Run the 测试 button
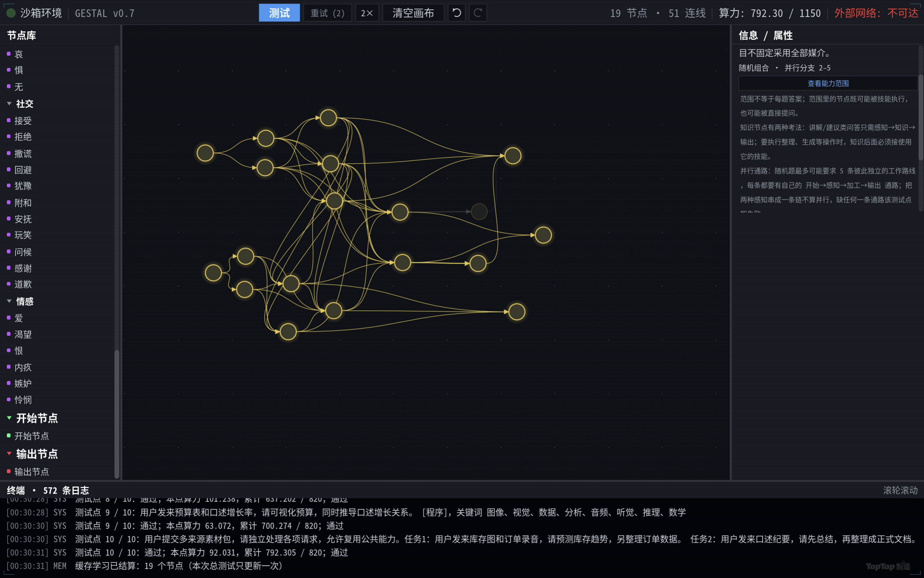 279,13
